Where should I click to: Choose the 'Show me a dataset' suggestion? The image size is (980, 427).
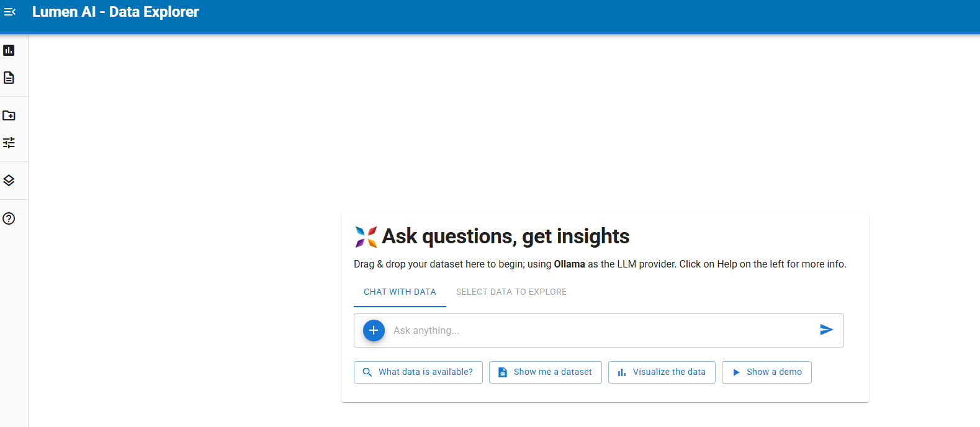coord(546,372)
